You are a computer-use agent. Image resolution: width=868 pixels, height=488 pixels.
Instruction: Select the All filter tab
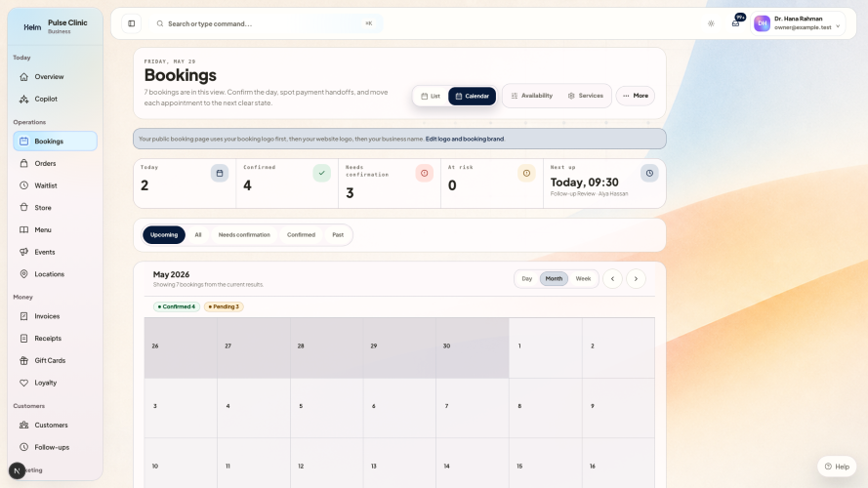[x=198, y=235]
